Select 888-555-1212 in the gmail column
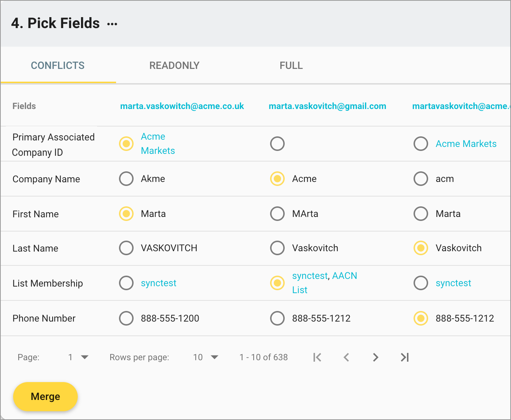 click(x=277, y=318)
